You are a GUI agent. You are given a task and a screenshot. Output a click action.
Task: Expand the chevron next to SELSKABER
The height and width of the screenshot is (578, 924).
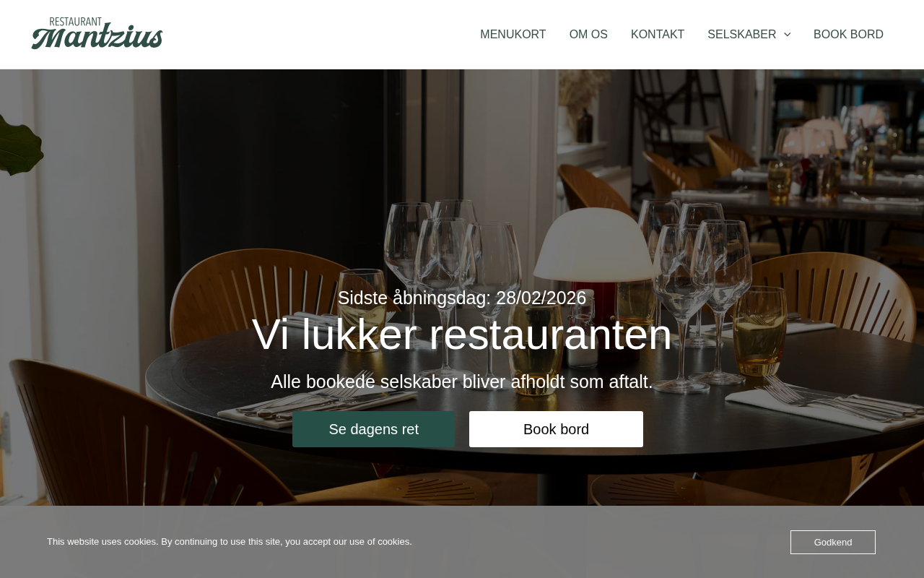click(787, 35)
